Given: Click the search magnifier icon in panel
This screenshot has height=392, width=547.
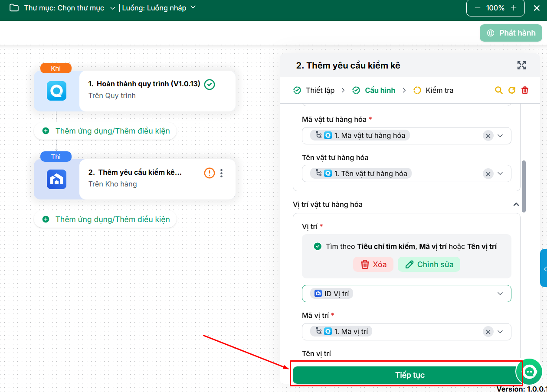Looking at the screenshot, I should pyautogui.click(x=499, y=90).
